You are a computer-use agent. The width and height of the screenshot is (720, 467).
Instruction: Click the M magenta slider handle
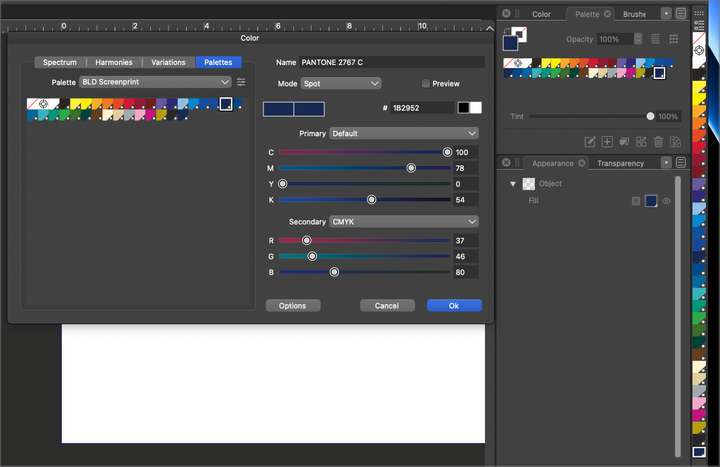411,169
